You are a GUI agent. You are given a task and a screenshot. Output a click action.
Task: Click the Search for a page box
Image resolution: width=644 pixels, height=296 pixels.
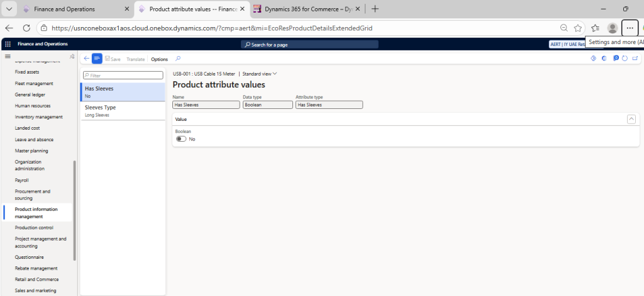pos(309,44)
